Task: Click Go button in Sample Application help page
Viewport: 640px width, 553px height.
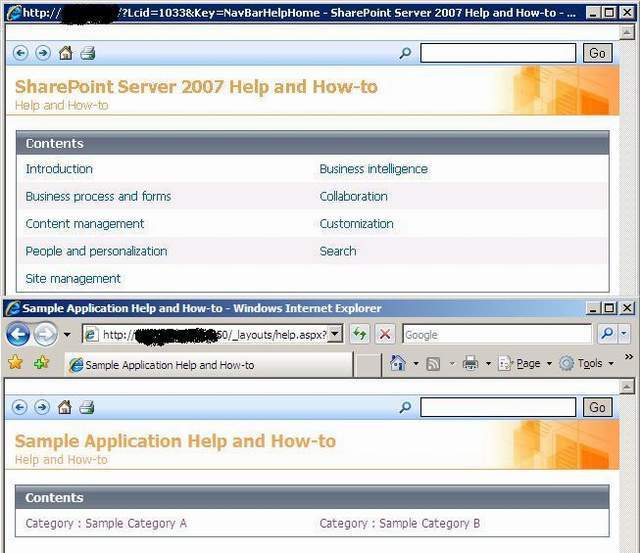Action: coord(598,407)
